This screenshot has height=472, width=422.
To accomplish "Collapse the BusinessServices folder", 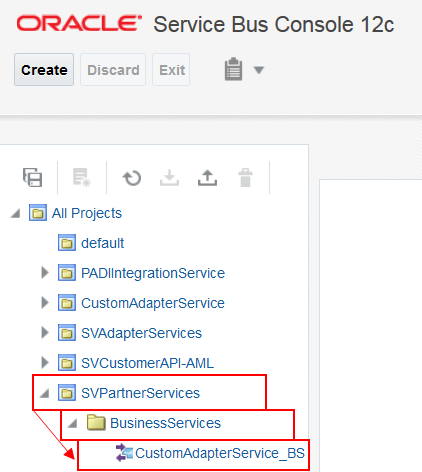I will [72, 423].
